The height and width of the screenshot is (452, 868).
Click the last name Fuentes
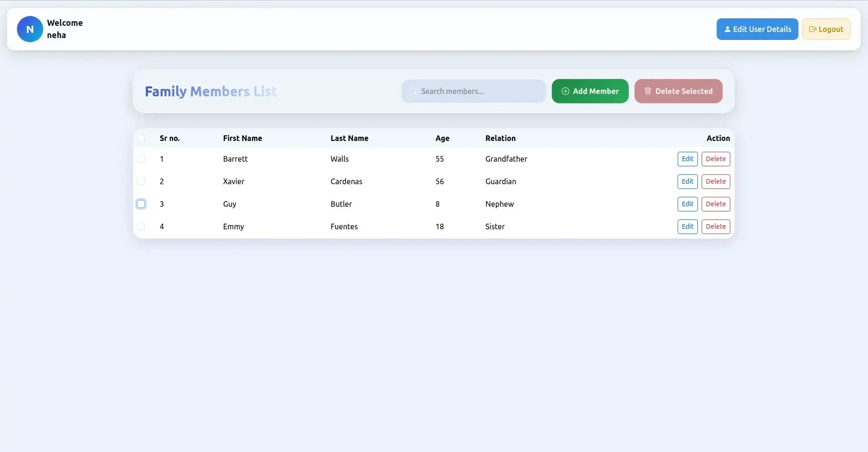344,226
